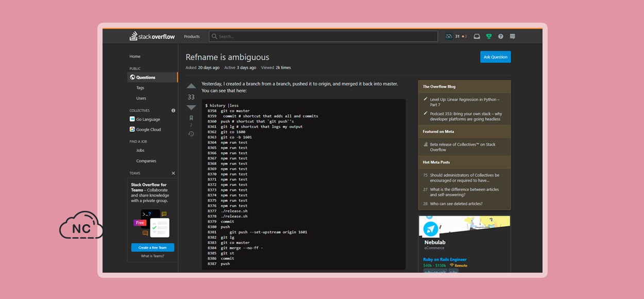Screen dimensions: 644x299
Task: Open Who can see deleted articles? post
Action: pyautogui.click(x=456, y=204)
